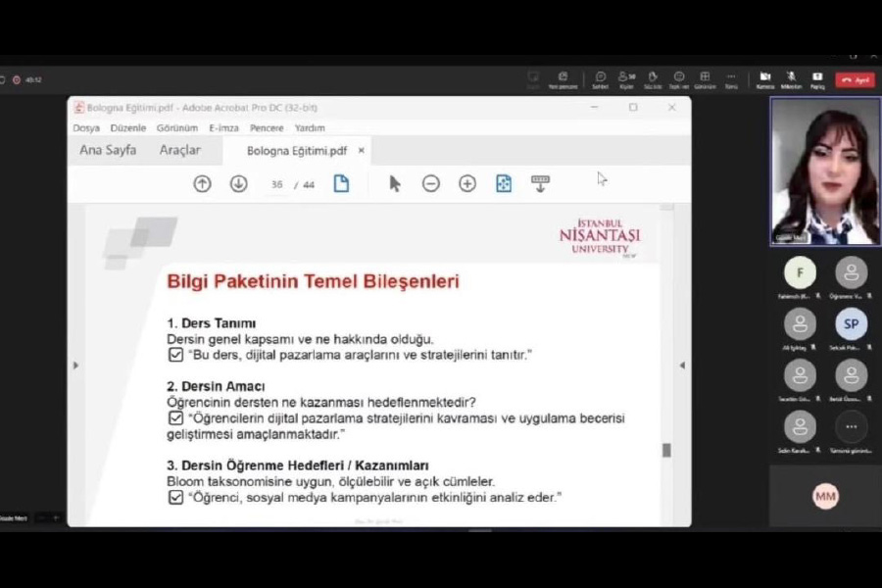The height and width of the screenshot is (588, 882).
Task: Go to previous page with up arrow
Action: [202, 183]
